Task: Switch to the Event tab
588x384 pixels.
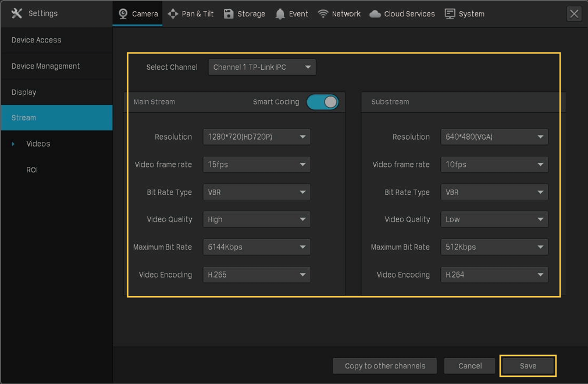Action: pos(291,14)
